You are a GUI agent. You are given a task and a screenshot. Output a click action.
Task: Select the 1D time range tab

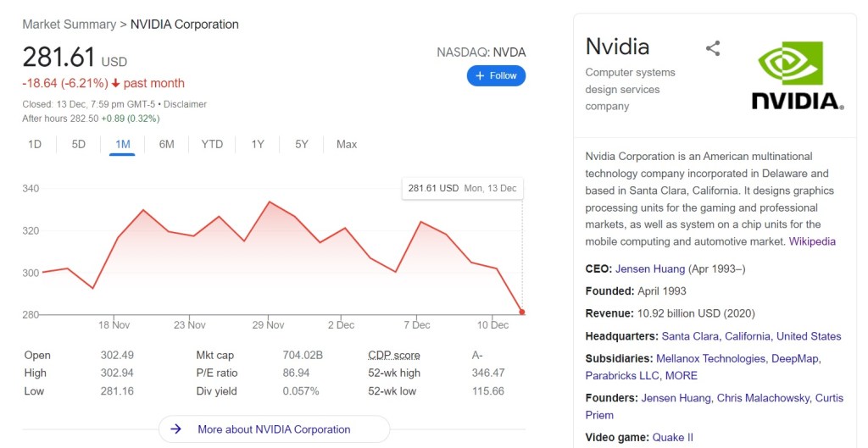[x=35, y=144]
